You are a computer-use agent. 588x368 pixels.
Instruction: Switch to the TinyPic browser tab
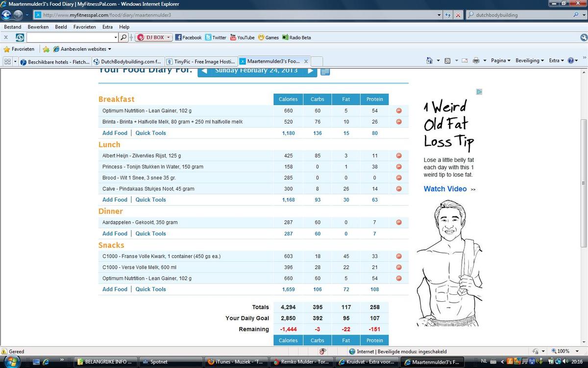201,62
